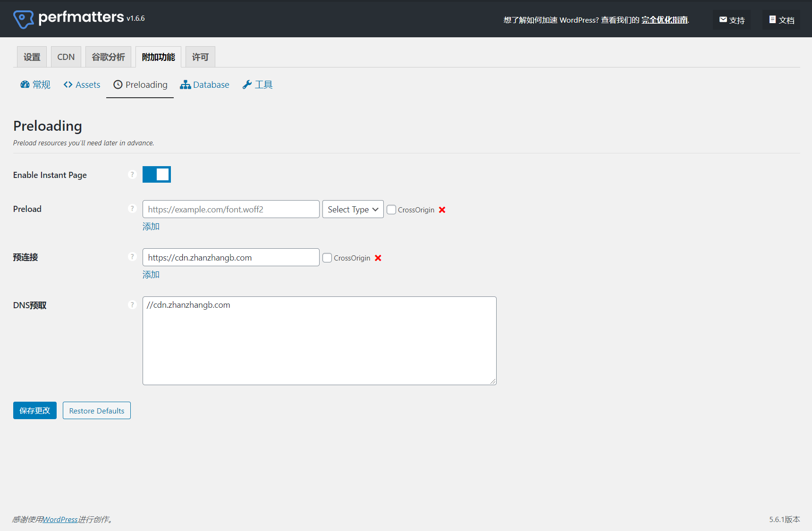812x531 pixels.
Task: Delete the 预连接 cdn.zhanzhangb.com row
Action: [378, 258]
